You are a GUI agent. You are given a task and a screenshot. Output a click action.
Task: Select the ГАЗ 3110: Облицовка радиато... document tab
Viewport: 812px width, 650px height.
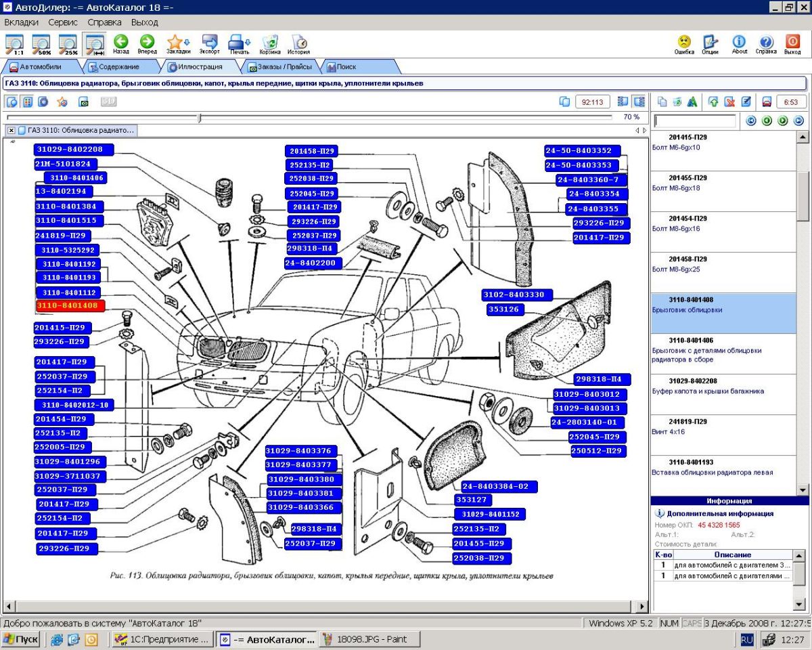click(x=76, y=130)
